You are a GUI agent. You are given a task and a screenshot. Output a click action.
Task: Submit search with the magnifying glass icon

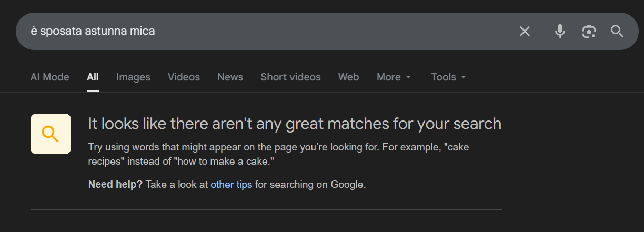(x=617, y=32)
